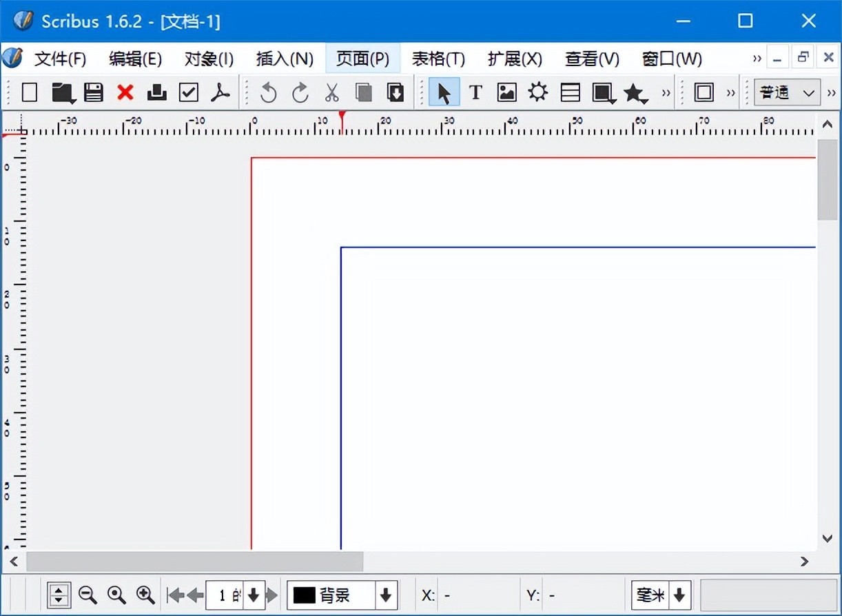Open the 页面(P) menu
Image resolution: width=842 pixels, height=616 pixels.
pos(363,59)
